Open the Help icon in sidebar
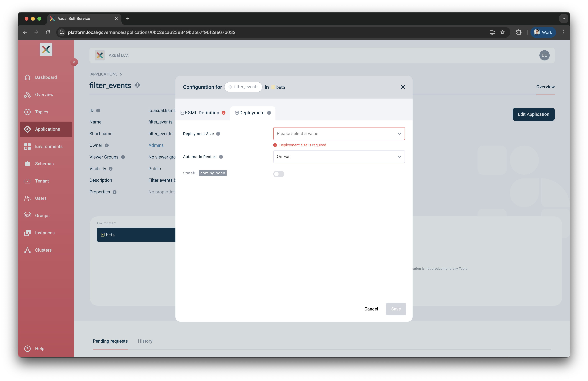The image size is (588, 381). point(27,348)
